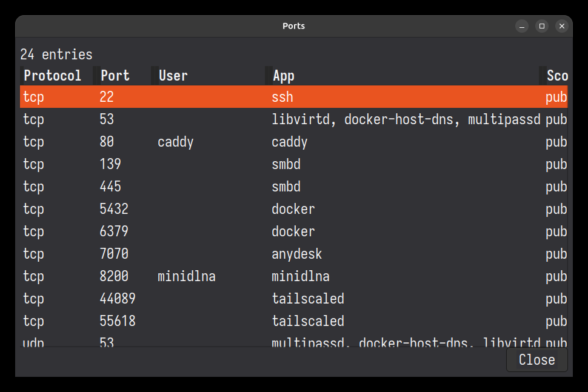Click the pub scope cell in minidlna row
Image resolution: width=588 pixels, height=392 pixels.
[x=556, y=276]
